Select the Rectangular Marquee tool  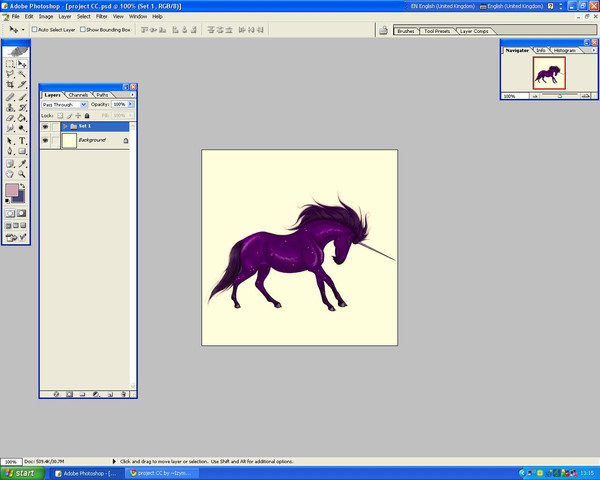[10, 63]
